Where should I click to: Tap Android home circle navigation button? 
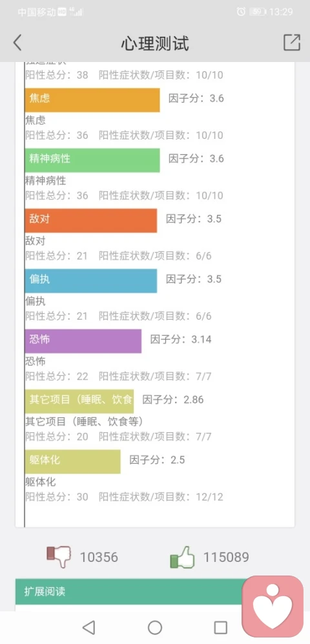(x=155, y=627)
